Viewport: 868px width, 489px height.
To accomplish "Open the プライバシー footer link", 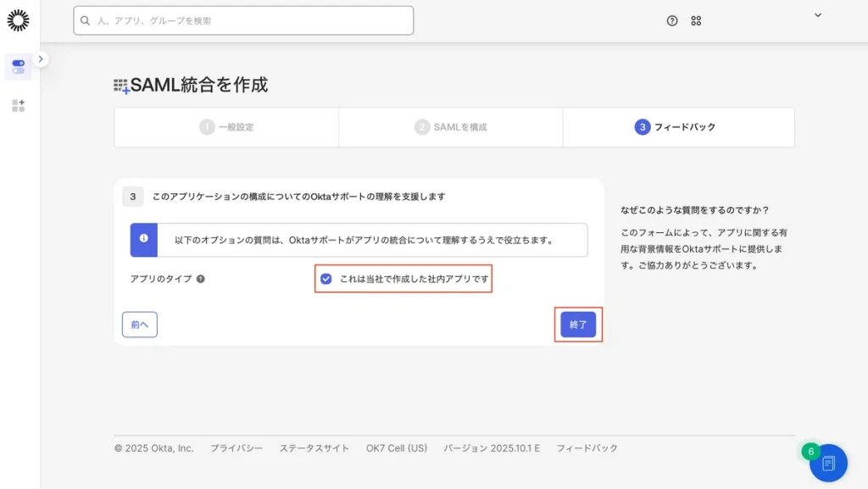I will pyautogui.click(x=236, y=448).
